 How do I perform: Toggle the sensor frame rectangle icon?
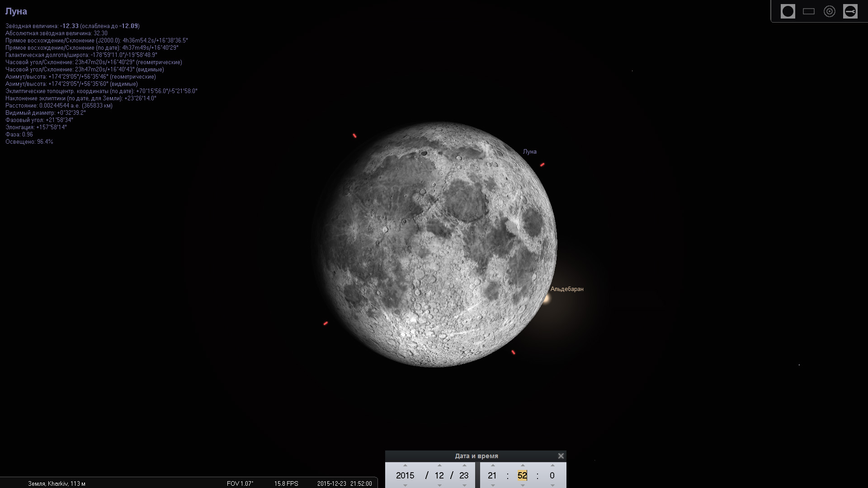808,11
